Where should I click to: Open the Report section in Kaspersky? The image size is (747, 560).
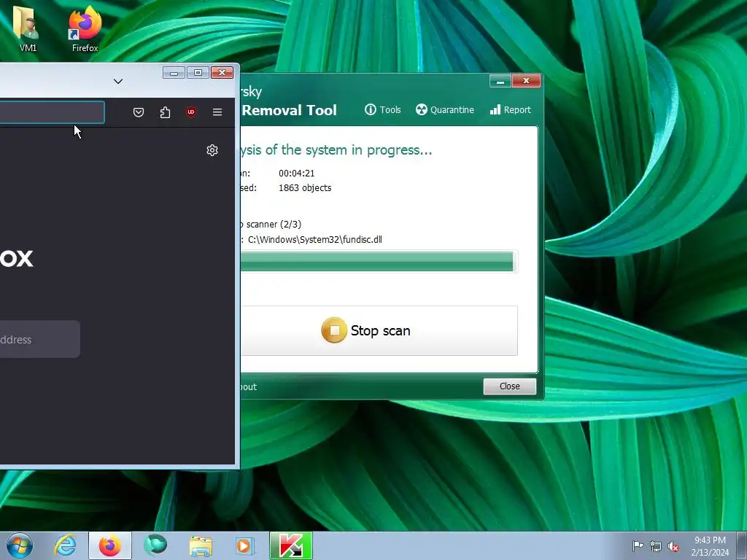click(510, 110)
